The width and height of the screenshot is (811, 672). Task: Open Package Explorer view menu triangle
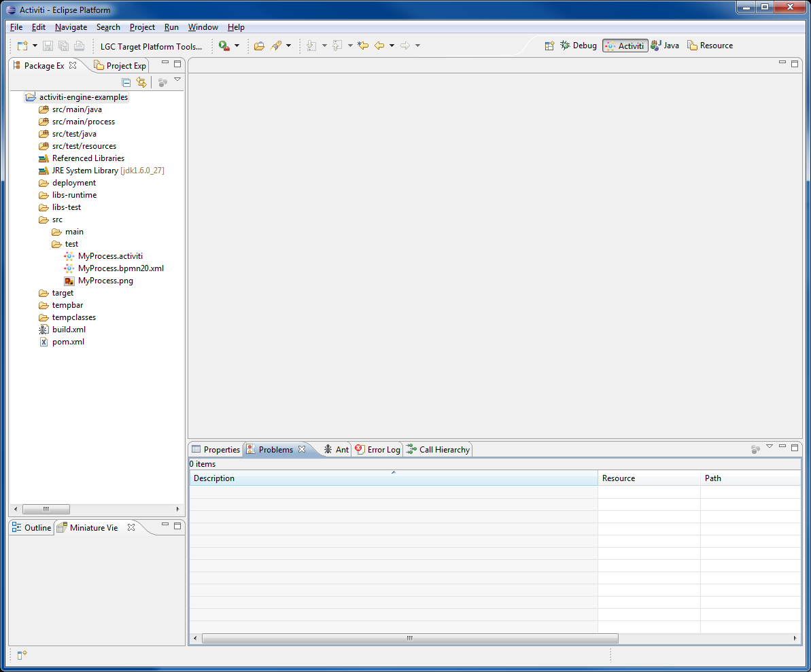pos(177,79)
